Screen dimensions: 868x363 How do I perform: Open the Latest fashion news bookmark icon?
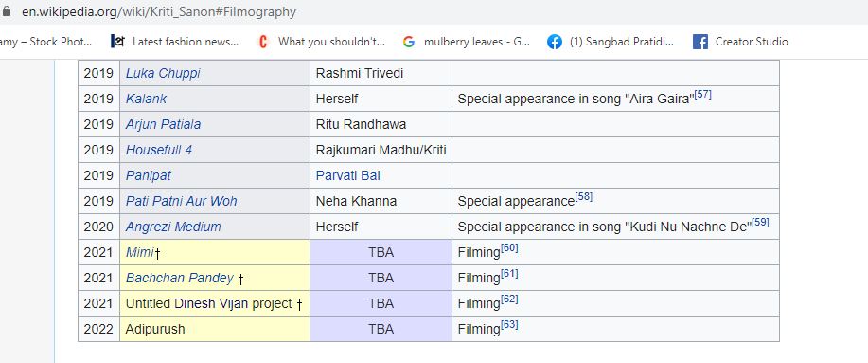click(x=117, y=42)
